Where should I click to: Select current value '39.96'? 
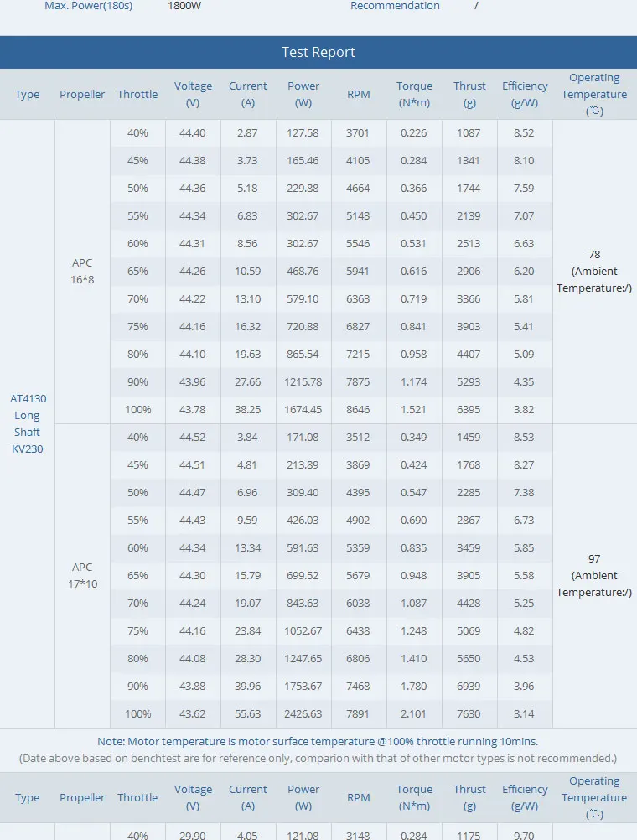point(247,687)
